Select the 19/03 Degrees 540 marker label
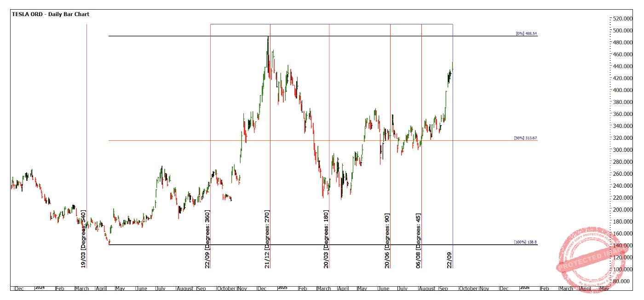This screenshot has width=644, height=300. pos(83,239)
